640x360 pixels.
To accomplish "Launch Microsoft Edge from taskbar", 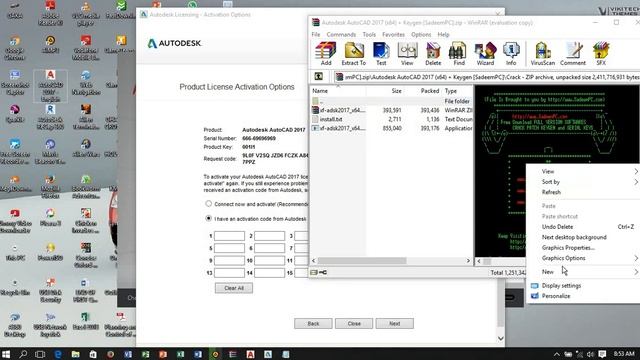I will [58, 354].
